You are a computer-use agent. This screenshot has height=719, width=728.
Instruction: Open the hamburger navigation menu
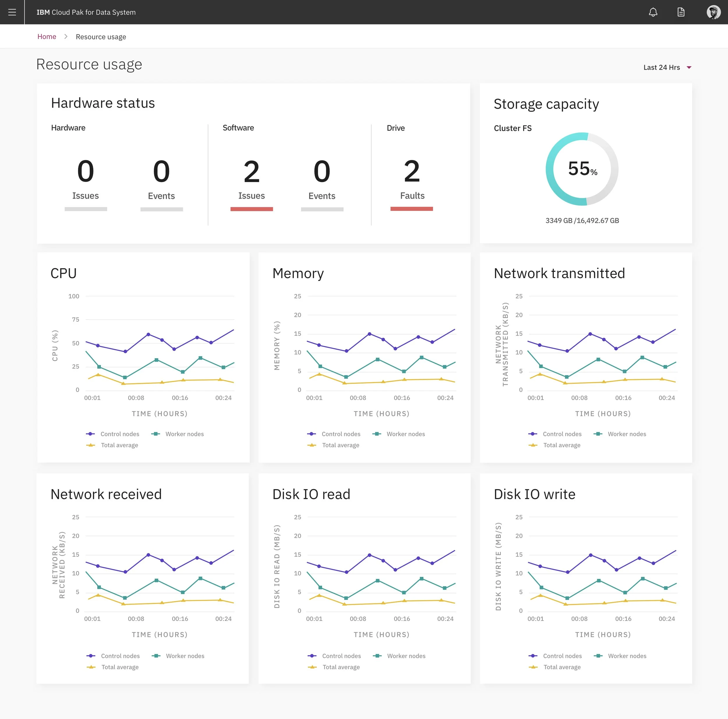pos(12,12)
